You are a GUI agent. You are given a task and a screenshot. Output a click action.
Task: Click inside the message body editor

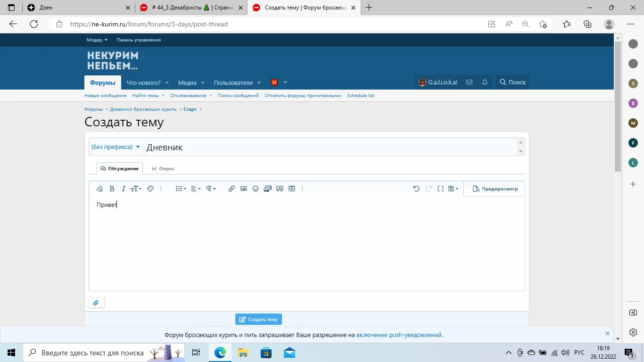[x=306, y=243]
